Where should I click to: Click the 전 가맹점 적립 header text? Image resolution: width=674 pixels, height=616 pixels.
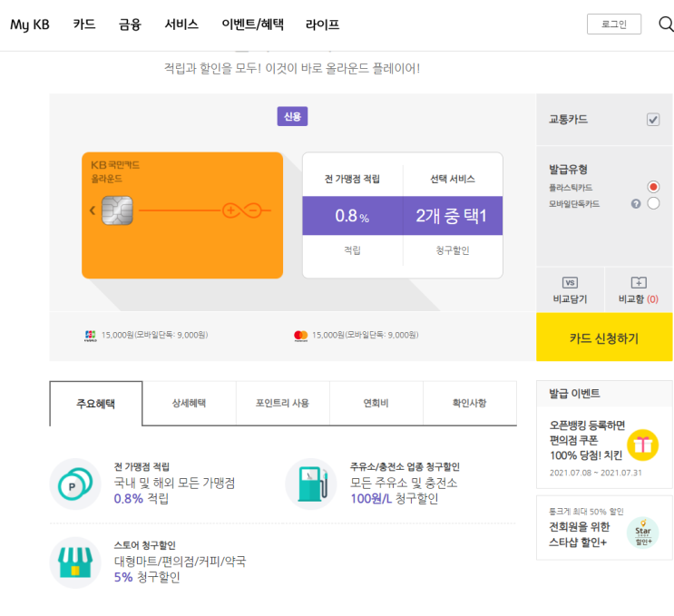point(353,179)
